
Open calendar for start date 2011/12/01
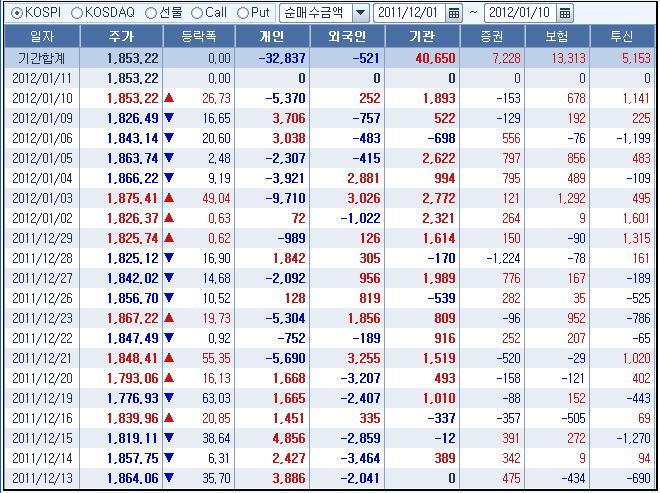pos(454,13)
